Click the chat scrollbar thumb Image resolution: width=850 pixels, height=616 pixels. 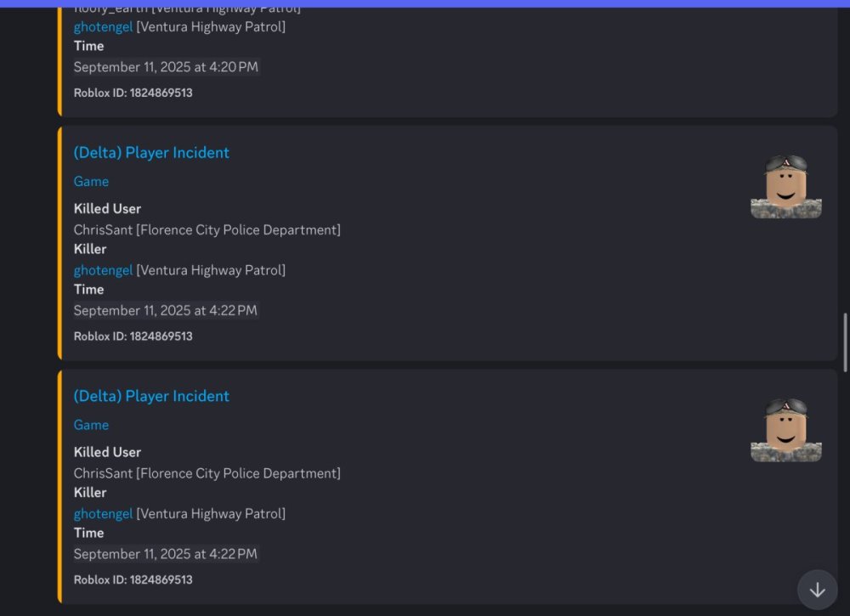coord(845,342)
